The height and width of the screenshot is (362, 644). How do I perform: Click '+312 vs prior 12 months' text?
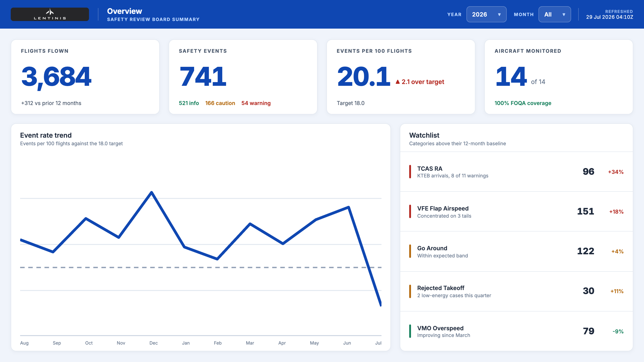pyautogui.click(x=51, y=103)
